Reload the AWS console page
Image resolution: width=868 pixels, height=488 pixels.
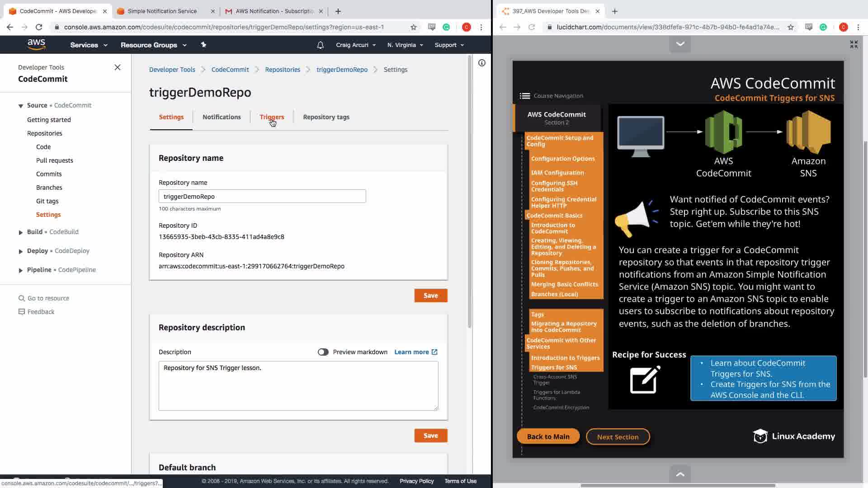39,27
